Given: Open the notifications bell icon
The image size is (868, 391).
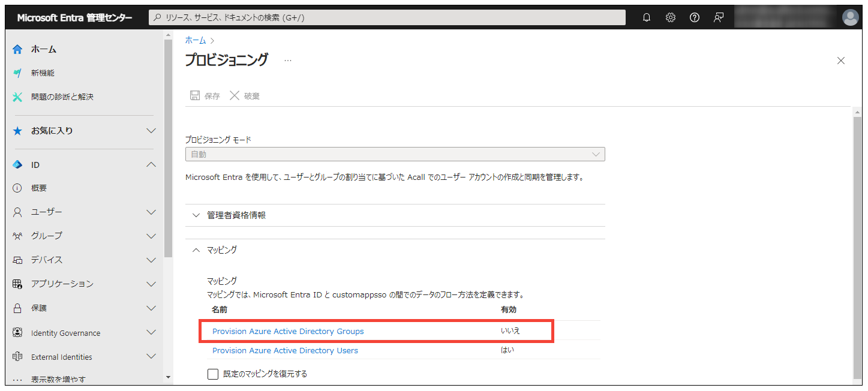Looking at the screenshot, I should coord(647,17).
